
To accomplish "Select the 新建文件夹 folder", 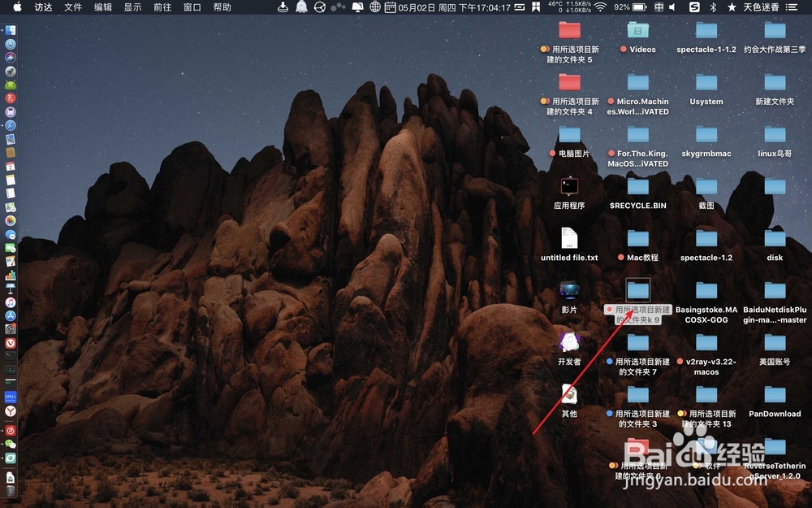I will (x=775, y=89).
